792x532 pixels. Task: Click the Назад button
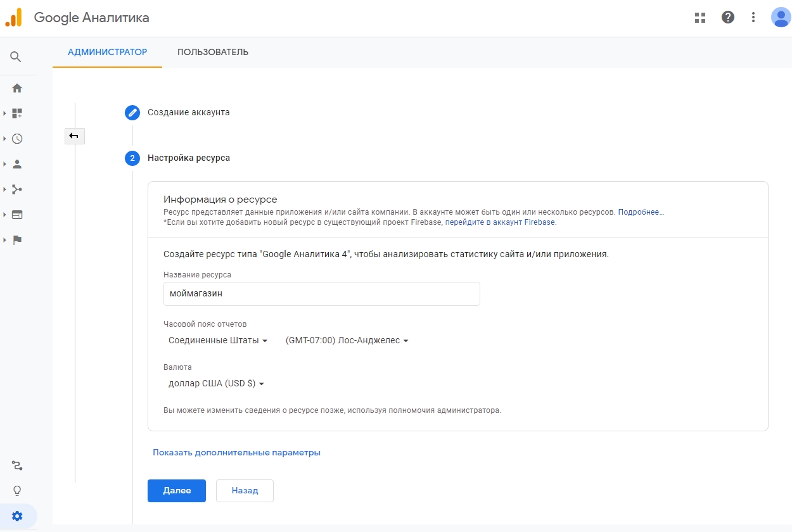pyautogui.click(x=245, y=491)
